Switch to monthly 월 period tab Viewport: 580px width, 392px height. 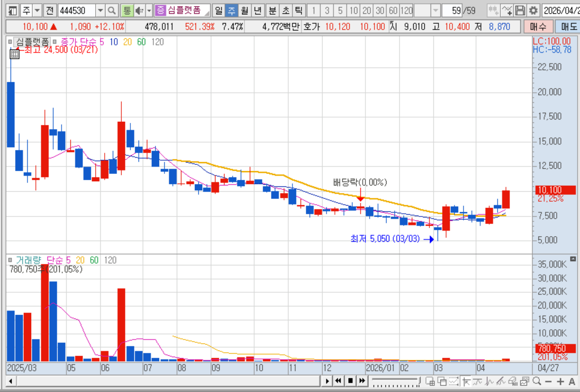[245, 11]
